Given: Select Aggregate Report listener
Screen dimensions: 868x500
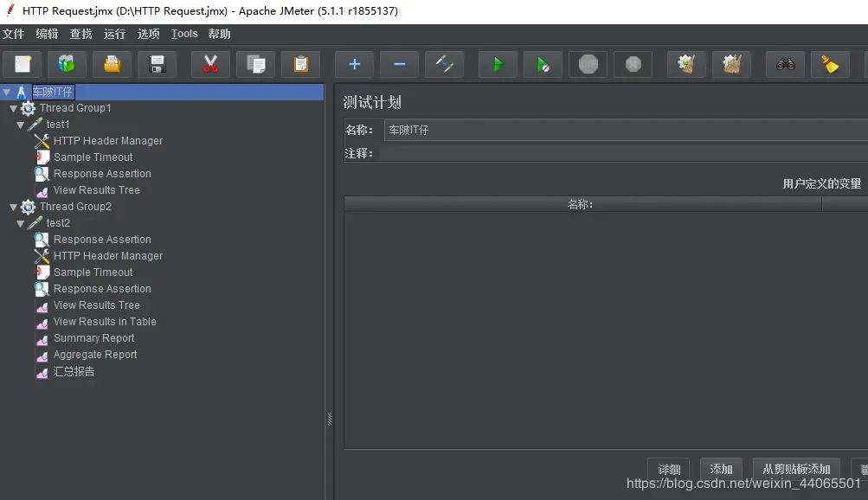Looking at the screenshot, I should (94, 355).
